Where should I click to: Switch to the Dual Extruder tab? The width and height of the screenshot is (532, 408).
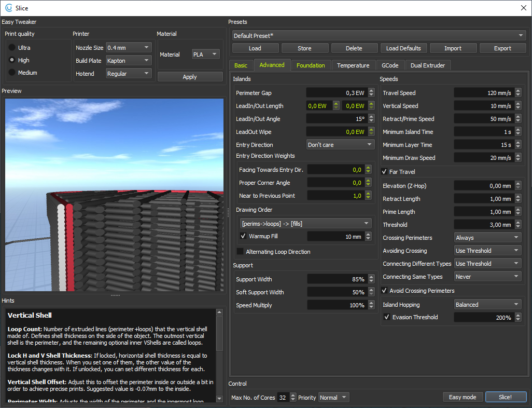pos(427,65)
